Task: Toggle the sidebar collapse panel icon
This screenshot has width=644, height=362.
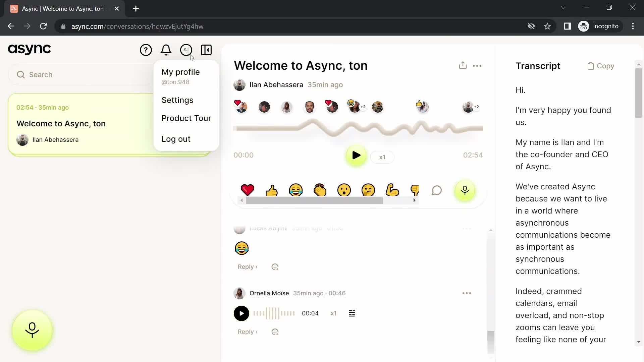Action: (207, 50)
